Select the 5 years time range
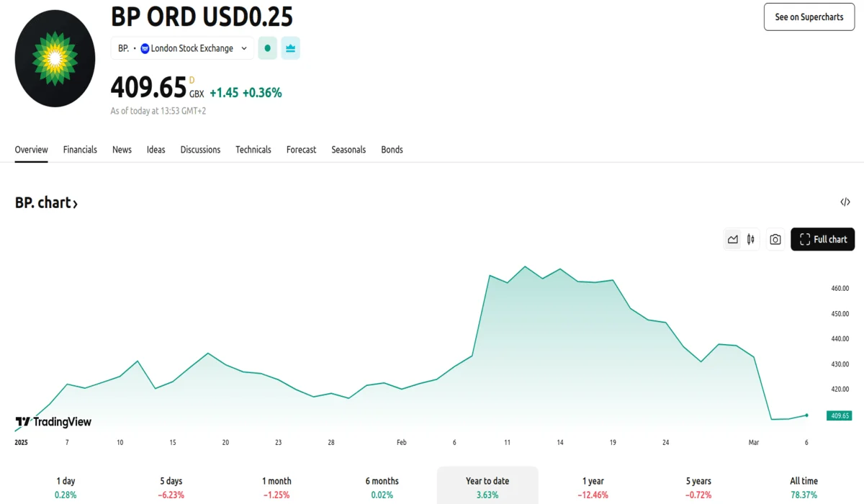 (698, 487)
